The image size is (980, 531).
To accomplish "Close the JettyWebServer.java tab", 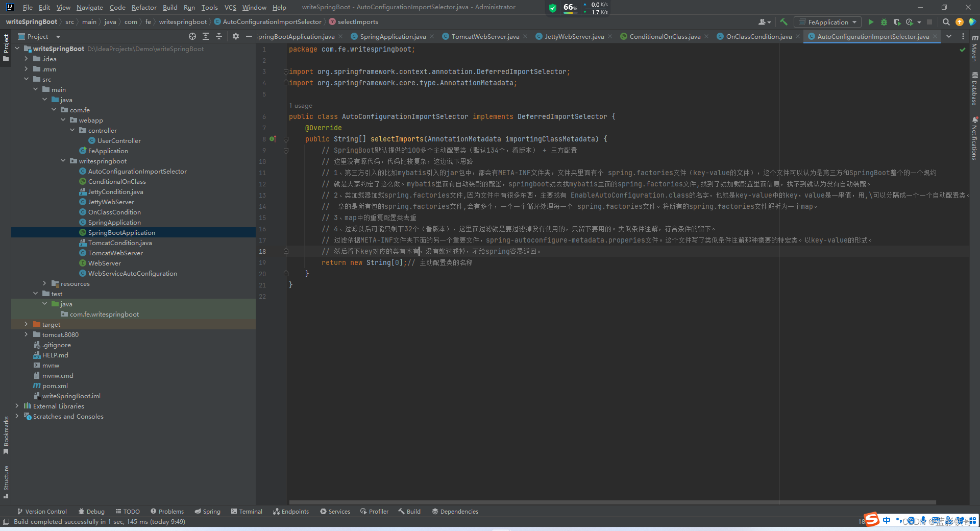I will [610, 36].
